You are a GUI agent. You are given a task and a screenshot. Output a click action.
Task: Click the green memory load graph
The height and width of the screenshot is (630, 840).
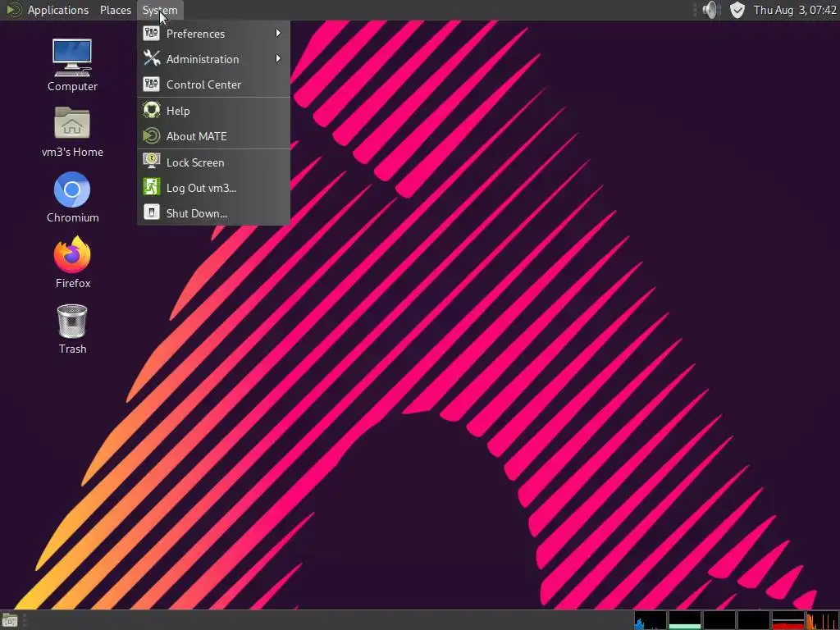tap(685, 620)
